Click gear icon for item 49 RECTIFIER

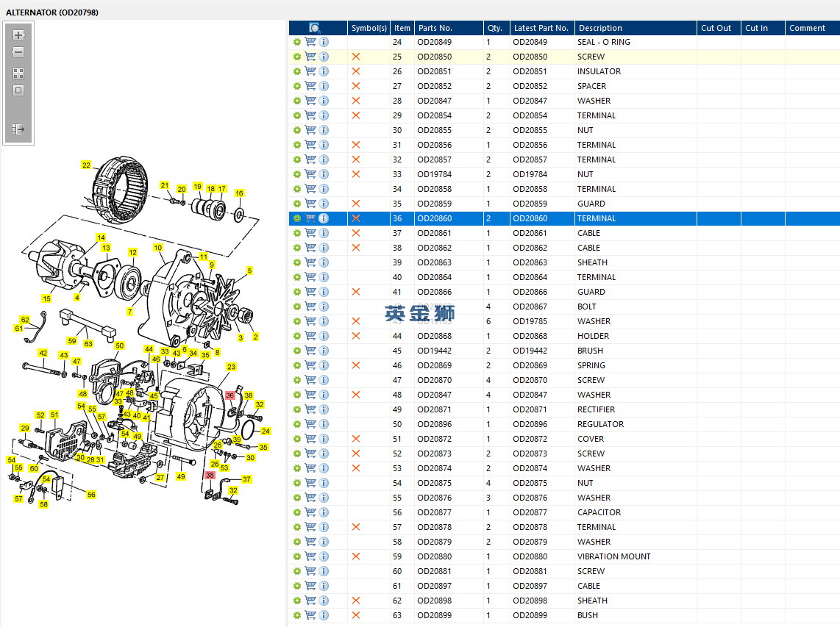297,409
